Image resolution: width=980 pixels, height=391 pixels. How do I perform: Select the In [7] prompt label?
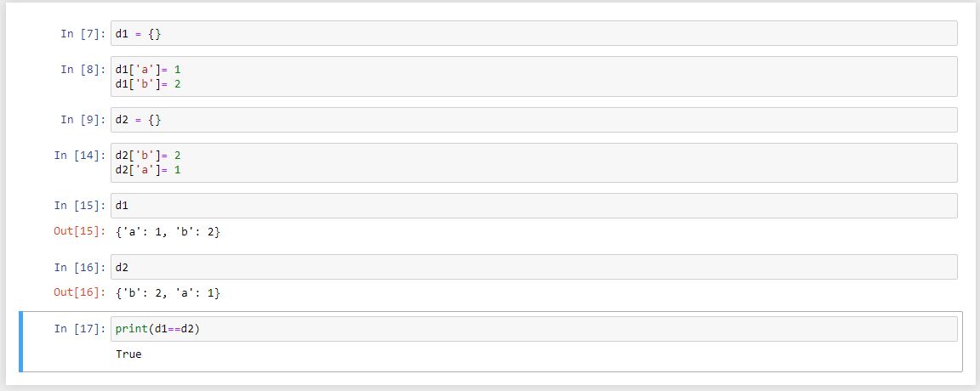tap(80, 33)
